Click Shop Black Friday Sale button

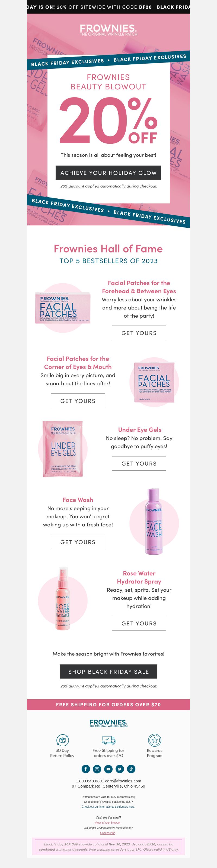(x=108, y=672)
